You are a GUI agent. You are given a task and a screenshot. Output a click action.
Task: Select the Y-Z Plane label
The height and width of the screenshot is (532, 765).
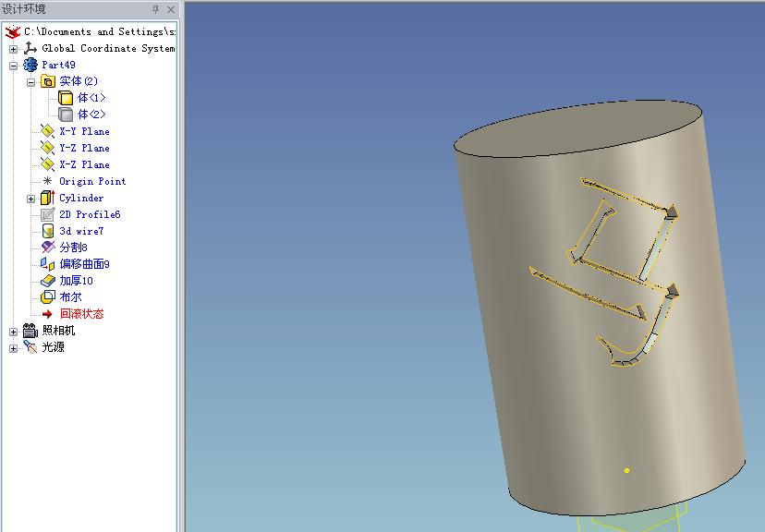(84, 148)
